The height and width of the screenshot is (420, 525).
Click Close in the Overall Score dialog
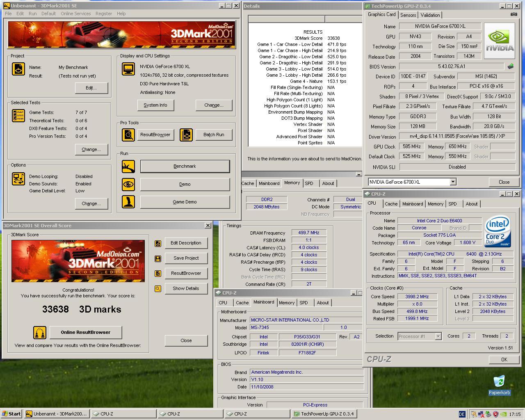tap(186, 340)
